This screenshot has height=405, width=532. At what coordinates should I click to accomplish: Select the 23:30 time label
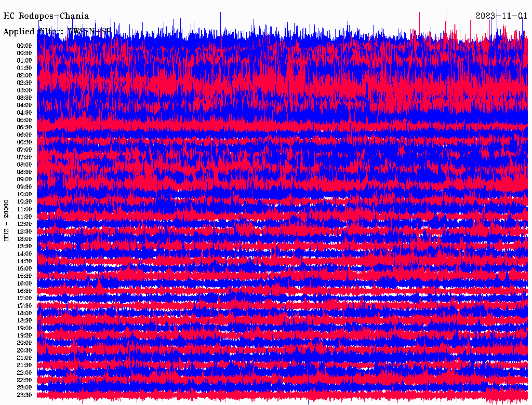24,395
